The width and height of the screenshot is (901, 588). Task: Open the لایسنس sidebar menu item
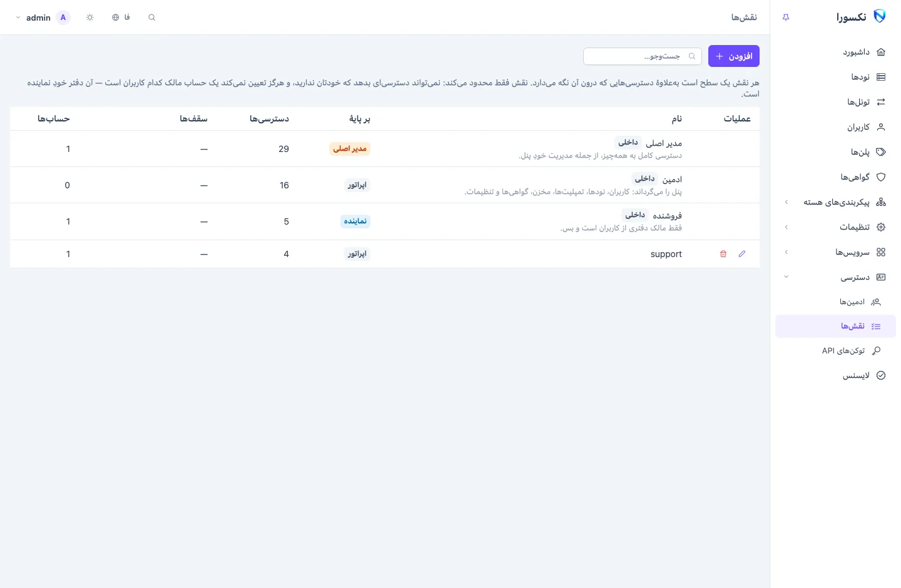point(835,375)
